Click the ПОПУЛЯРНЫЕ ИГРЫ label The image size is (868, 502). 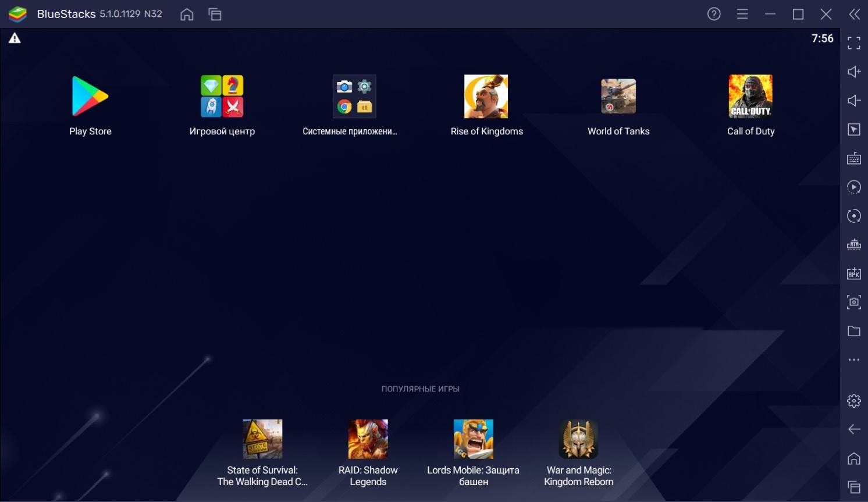(421, 389)
